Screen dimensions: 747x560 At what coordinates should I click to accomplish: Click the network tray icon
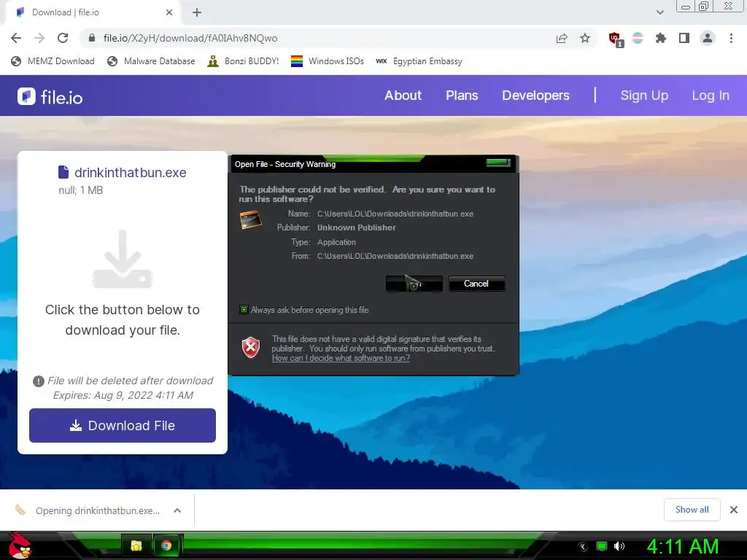(x=602, y=546)
